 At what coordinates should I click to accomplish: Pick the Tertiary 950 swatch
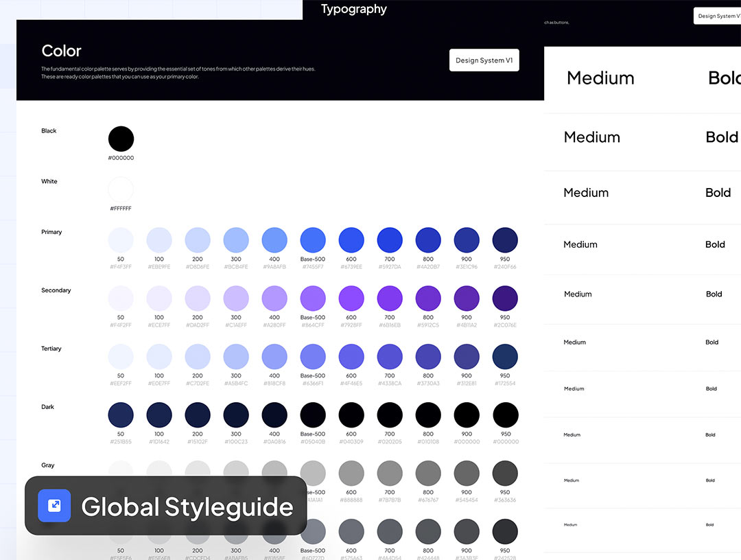505,357
